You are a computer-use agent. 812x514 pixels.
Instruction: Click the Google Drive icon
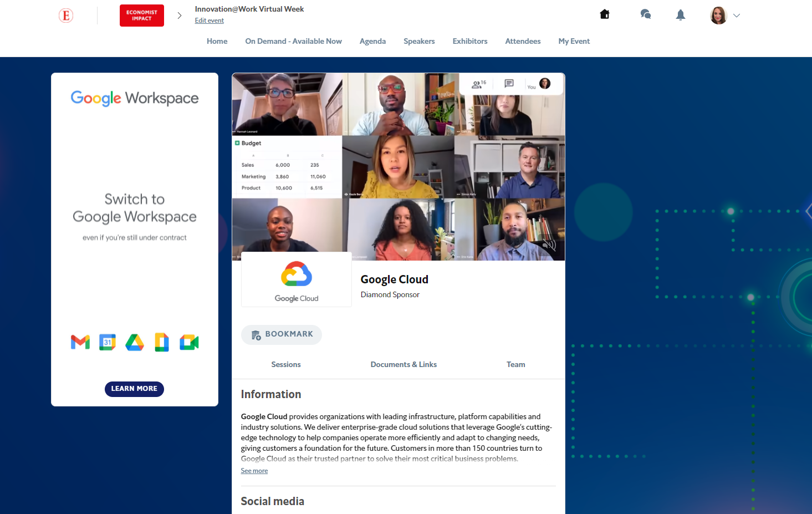tap(135, 342)
